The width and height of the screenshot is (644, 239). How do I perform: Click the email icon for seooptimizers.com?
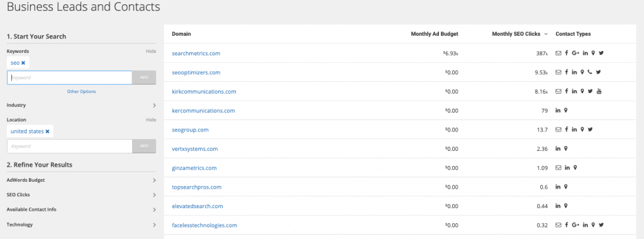click(x=558, y=72)
